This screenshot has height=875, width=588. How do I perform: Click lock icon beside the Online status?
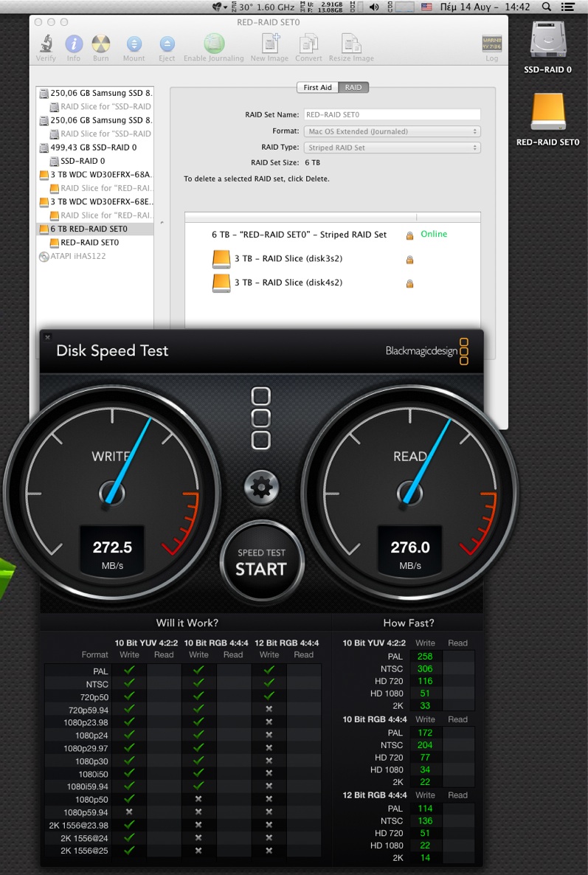tap(409, 235)
